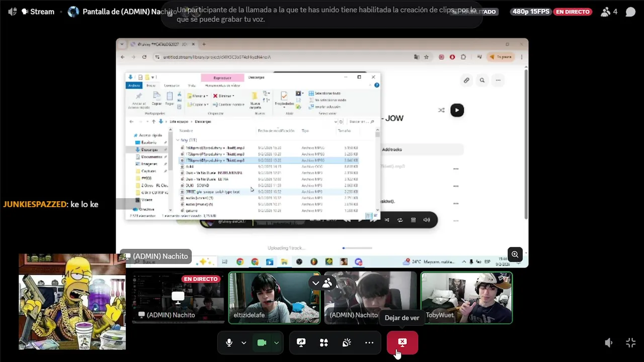Click the JUNKIESPAZZED chat message
The height and width of the screenshot is (362, 644).
50,204
